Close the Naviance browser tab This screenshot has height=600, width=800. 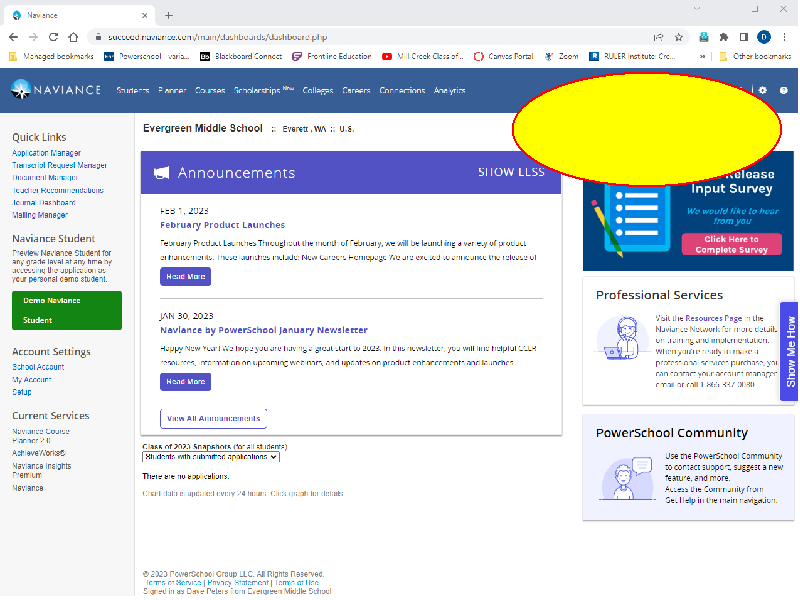click(144, 15)
